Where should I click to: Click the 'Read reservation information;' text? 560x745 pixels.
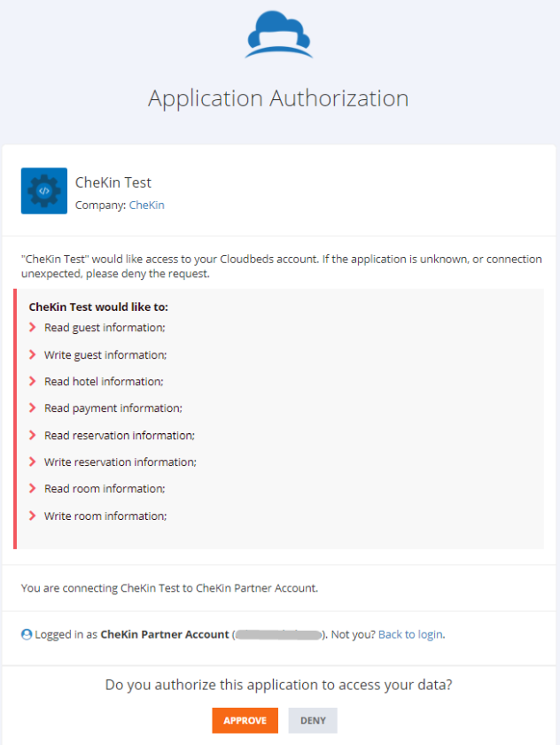pos(120,436)
